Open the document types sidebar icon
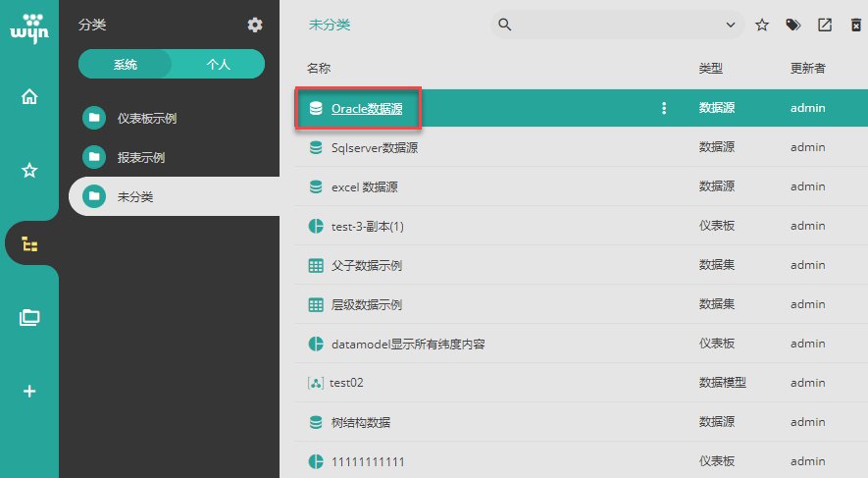Image resolution: width=868 pixels, height=478 pixels. pyautogui.click(x=29, y=317)
